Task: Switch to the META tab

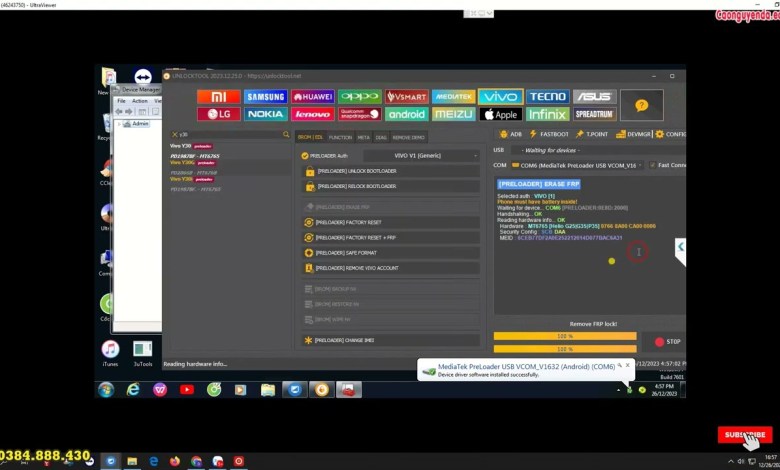Action: 364,137
